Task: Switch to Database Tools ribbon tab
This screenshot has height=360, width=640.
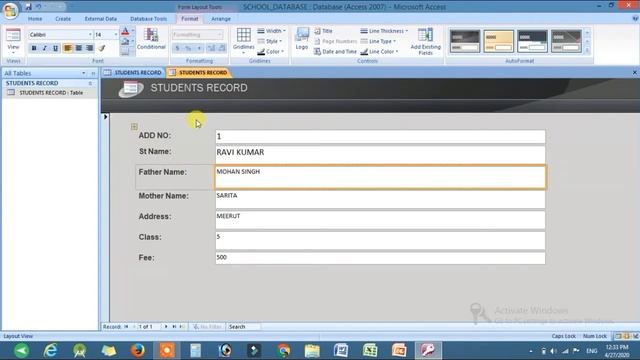Action: click(x=148, y=19)
